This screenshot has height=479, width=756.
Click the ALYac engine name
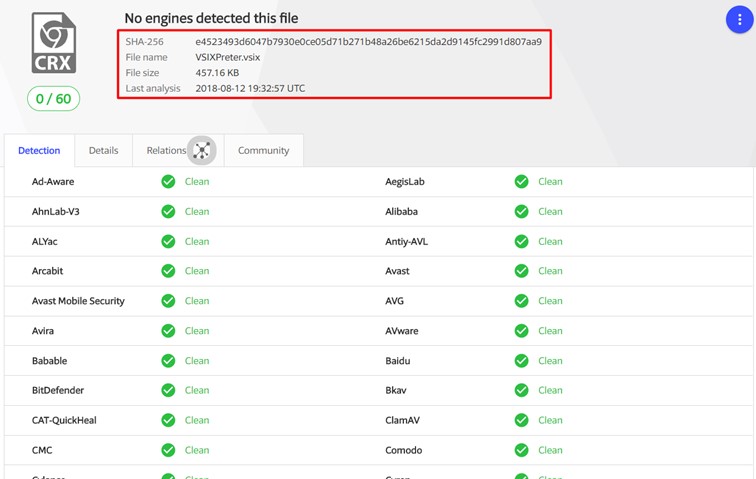tap(44, 242)
